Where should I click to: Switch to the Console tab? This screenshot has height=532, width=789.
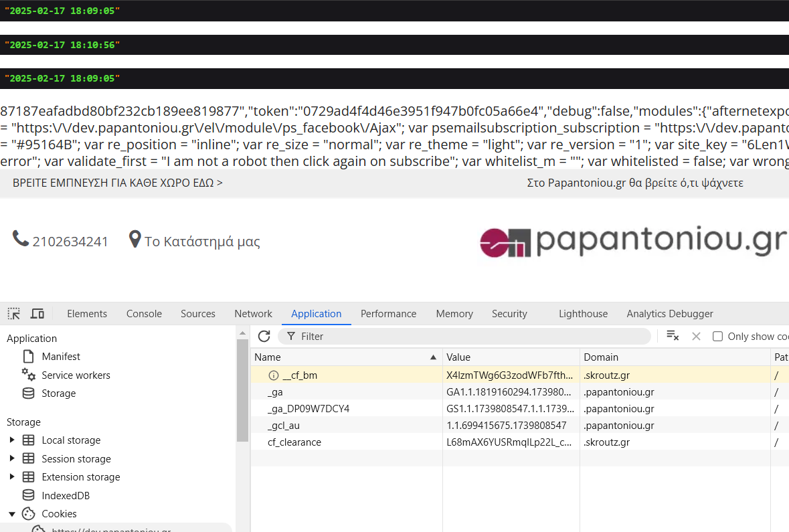[x=144, y=314]
